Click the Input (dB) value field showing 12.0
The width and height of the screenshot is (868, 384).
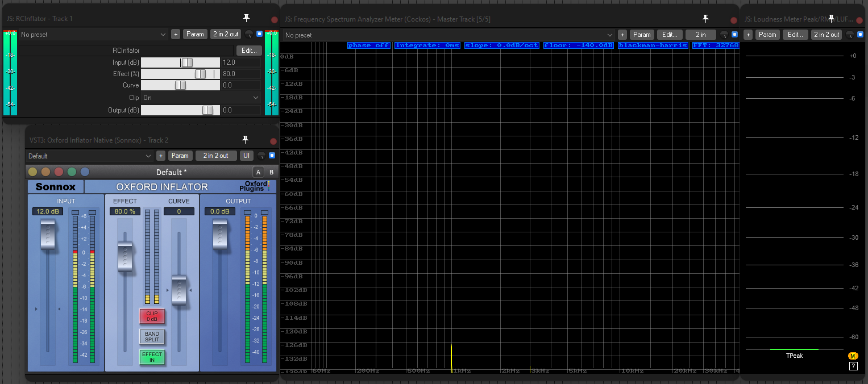pyautogui.click(x=241, y=62)
